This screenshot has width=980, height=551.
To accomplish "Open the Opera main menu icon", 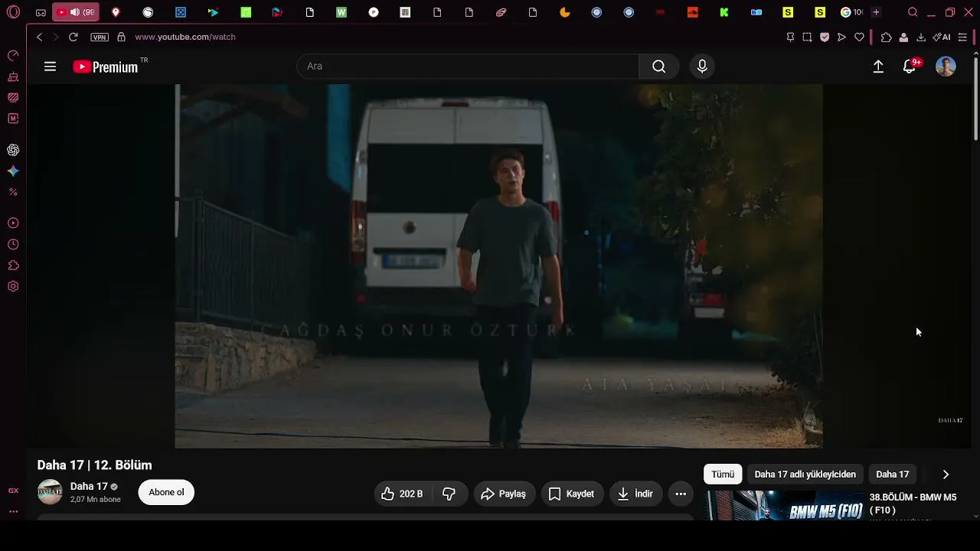I will coord(13,12).
